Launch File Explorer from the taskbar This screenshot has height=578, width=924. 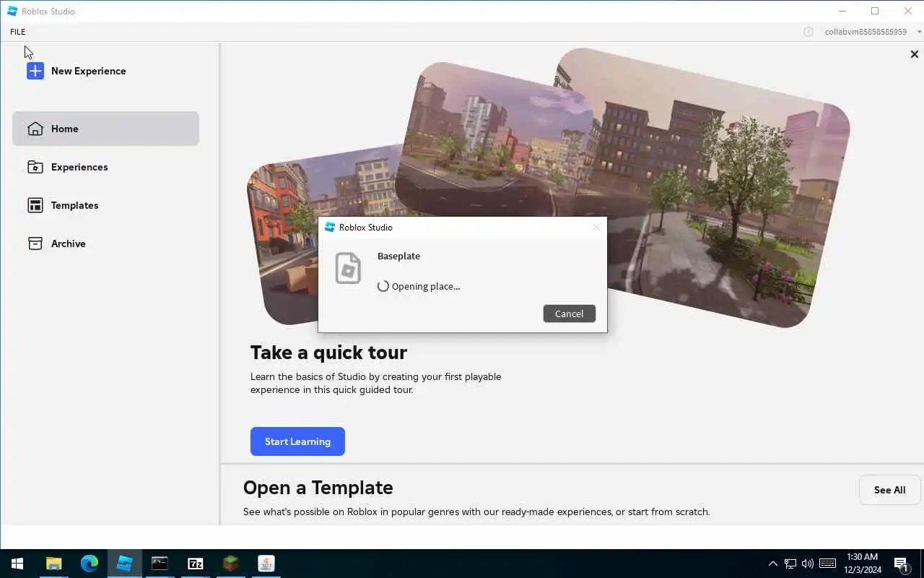coord(54,564)
